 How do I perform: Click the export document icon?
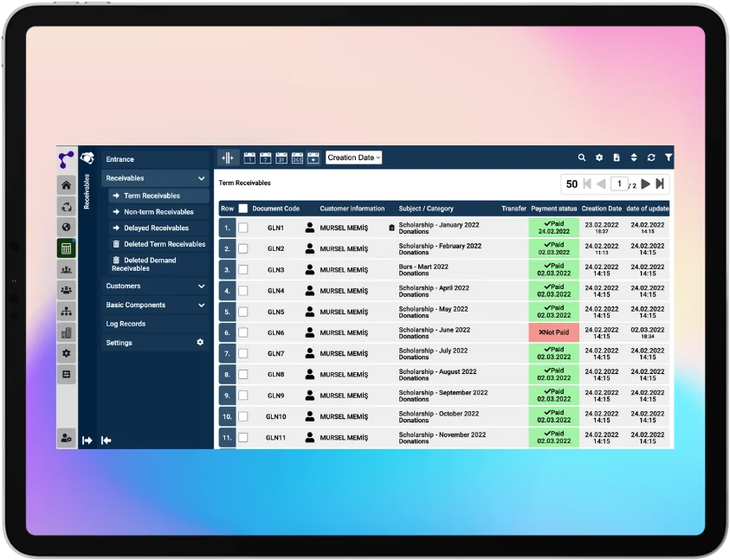[616, 158]
